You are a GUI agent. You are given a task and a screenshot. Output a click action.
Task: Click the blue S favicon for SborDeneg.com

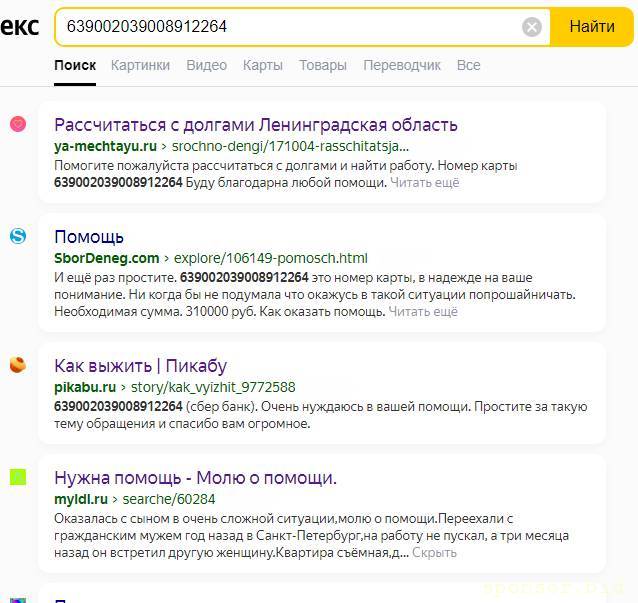pos(18,236)
